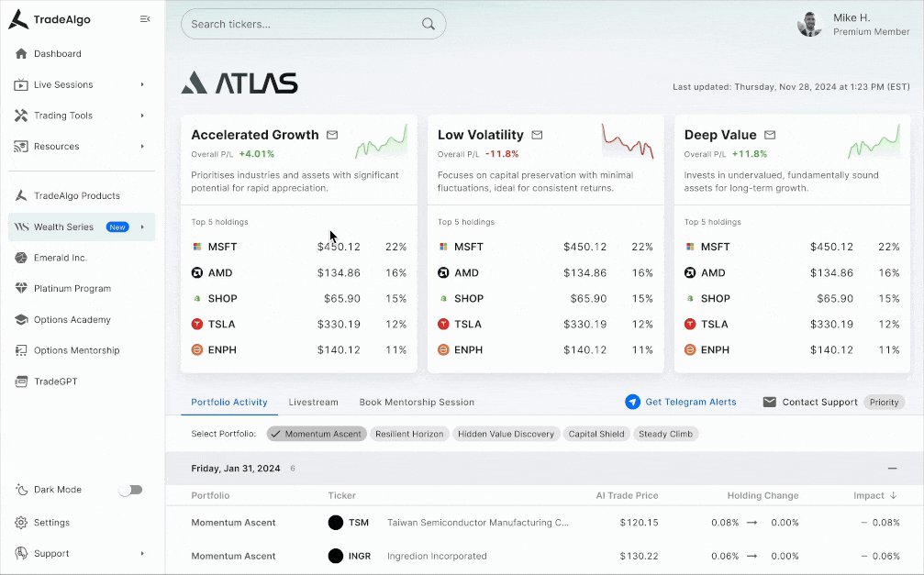Click the Resources icon
This screenshot has width=924, height=575.
(x=21, y=146)
